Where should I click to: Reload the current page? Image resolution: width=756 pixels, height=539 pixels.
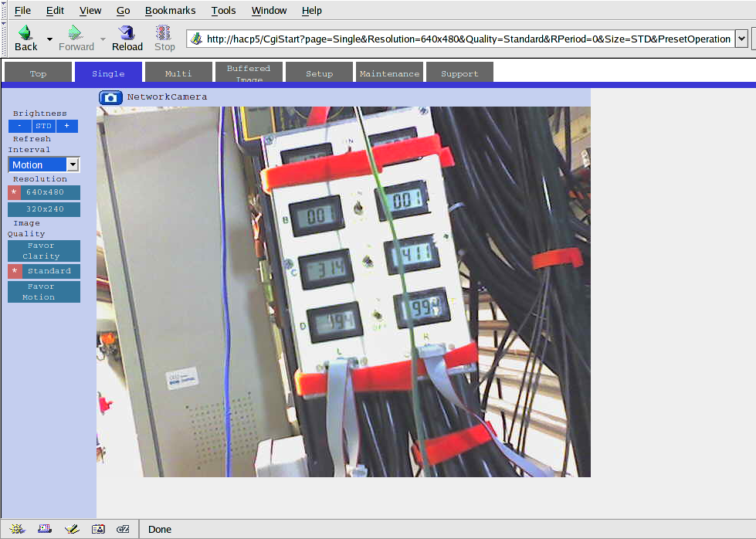127,38
